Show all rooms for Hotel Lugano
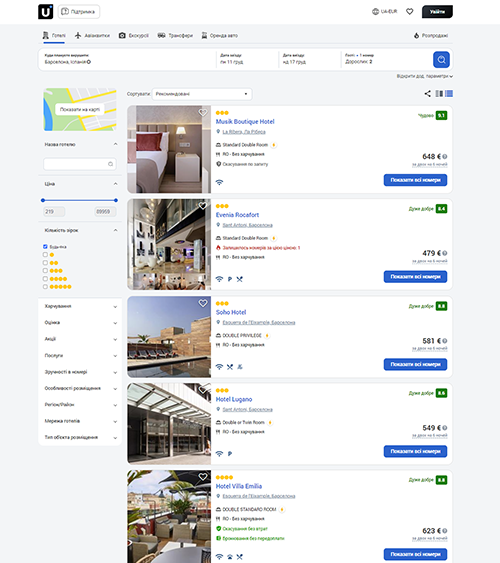This screenshot has height=563, width=500. pos(415,451)
